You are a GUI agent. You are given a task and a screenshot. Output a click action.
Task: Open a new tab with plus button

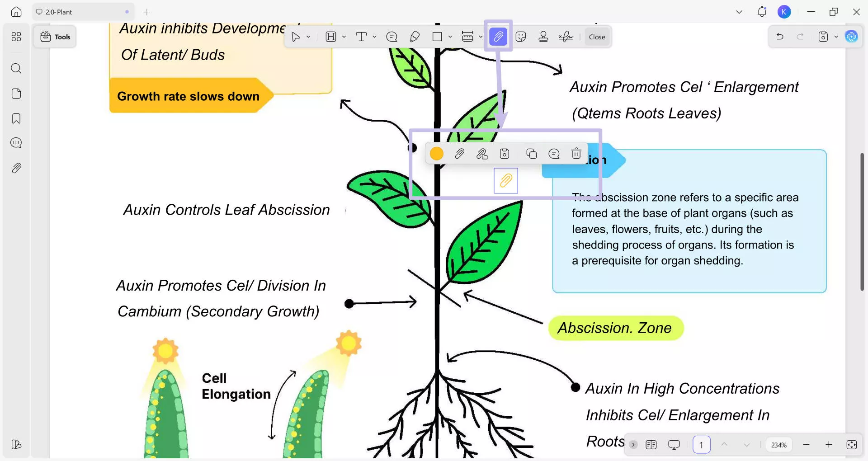pyautogui.click(x=146, y=12)
